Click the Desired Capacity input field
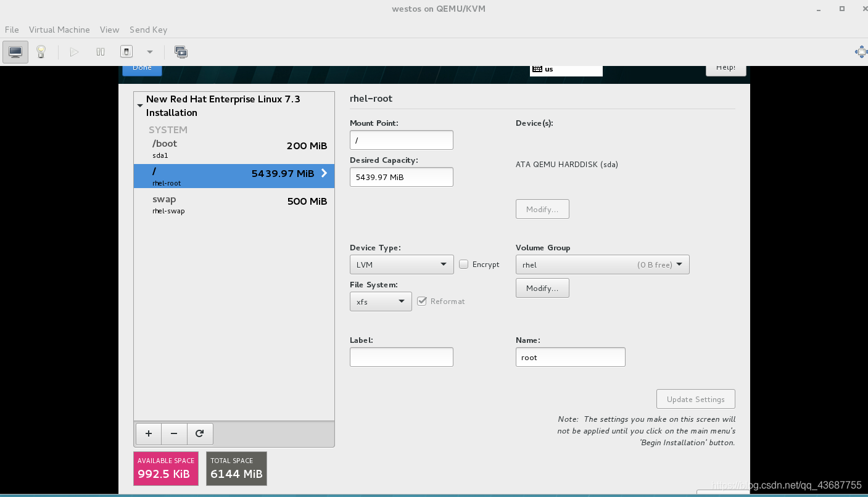The image size is (868, 497). pyautogui.click(x=402, y=177)
